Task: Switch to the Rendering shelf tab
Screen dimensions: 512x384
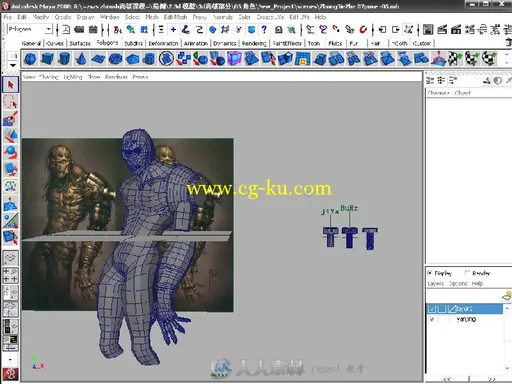Action: tap(254, 43)
